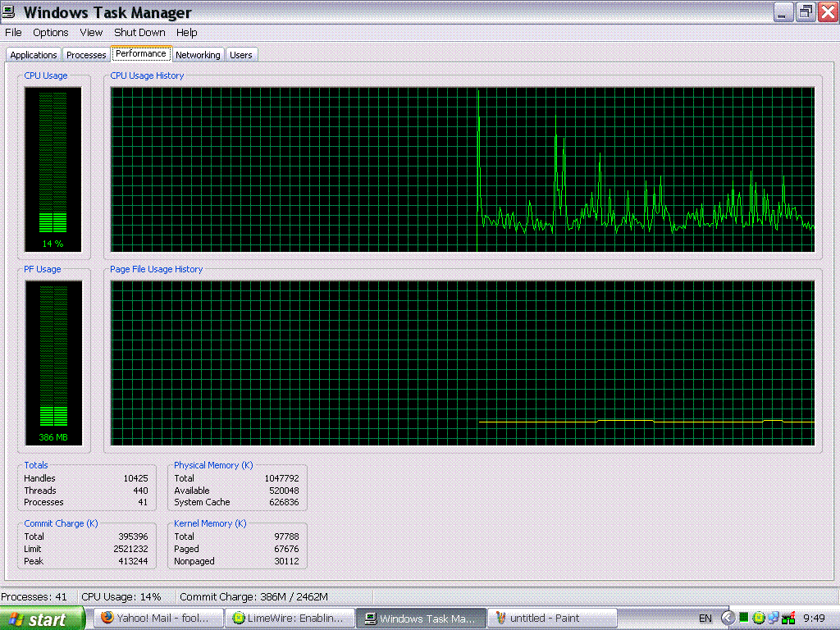Click the network connections tray icon
The width and height of the screenshot is (840, 630).
[x=774, y=618]
